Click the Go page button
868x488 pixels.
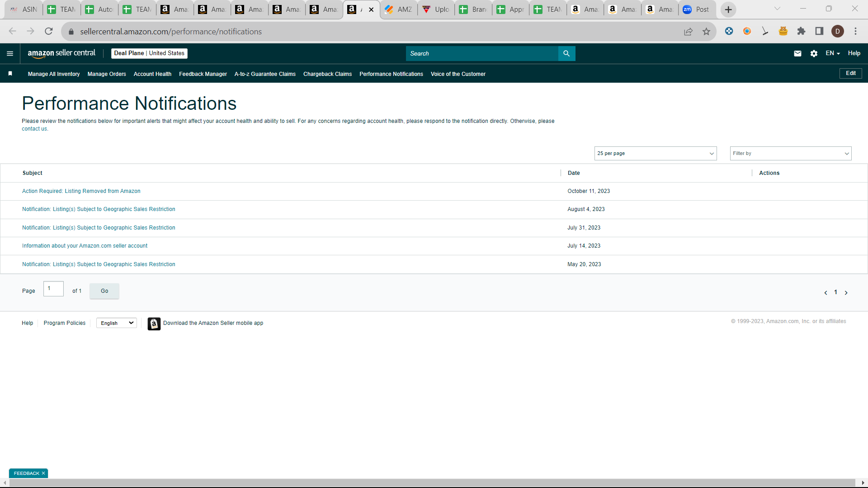(x=104, y=291)
